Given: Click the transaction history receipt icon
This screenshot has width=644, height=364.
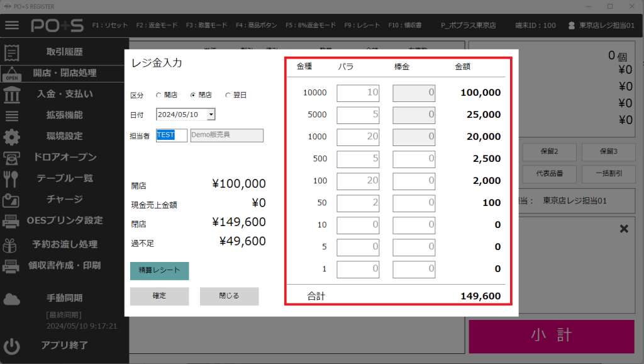Looking at the screenshot, I should pos(12,52).
